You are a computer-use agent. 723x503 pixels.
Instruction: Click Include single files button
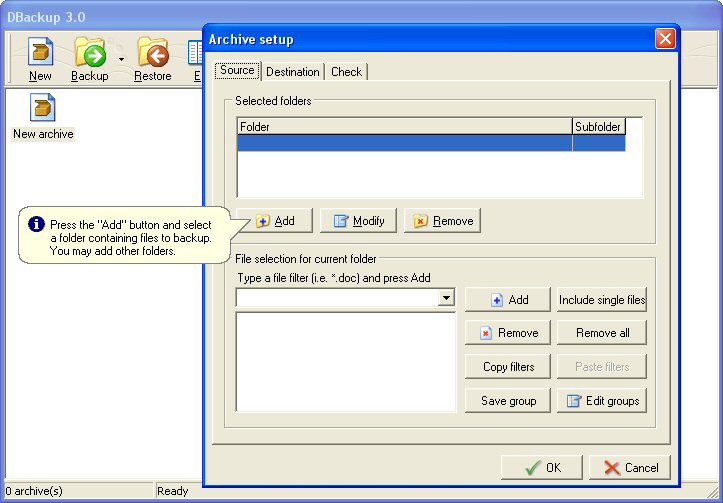[602, 300]
